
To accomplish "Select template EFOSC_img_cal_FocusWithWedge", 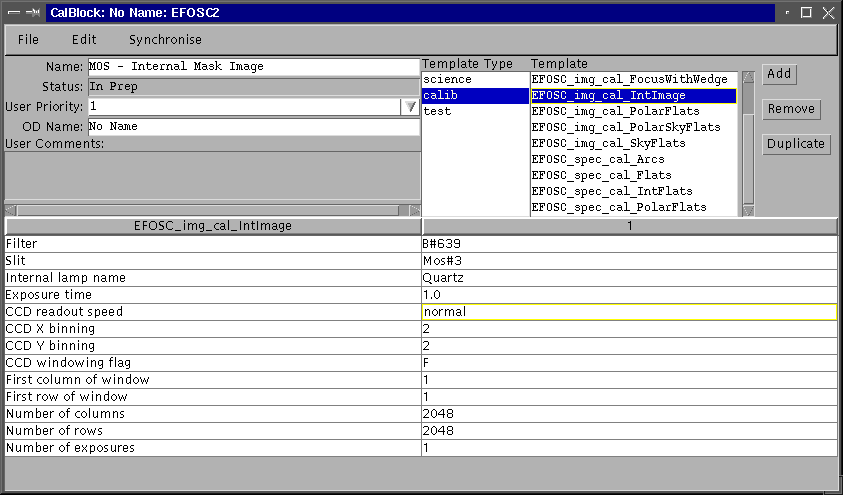I will (x=633, y=80).
